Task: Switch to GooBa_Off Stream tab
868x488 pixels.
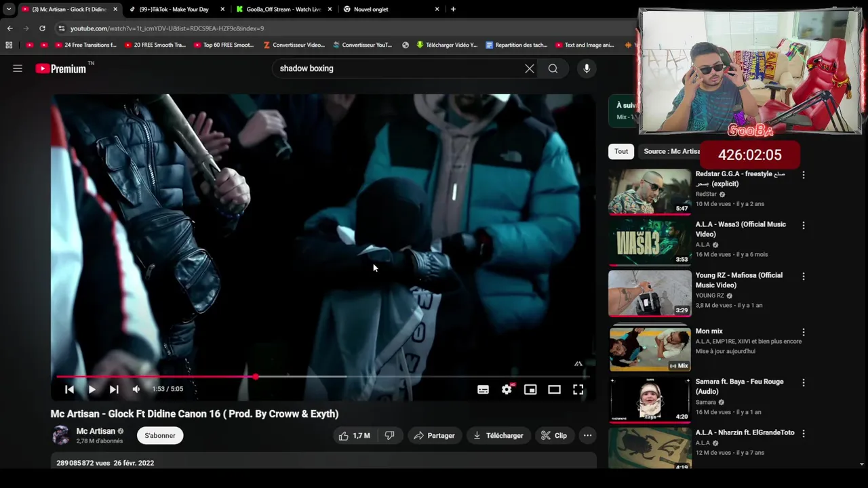Action: [x=283, y=9]
